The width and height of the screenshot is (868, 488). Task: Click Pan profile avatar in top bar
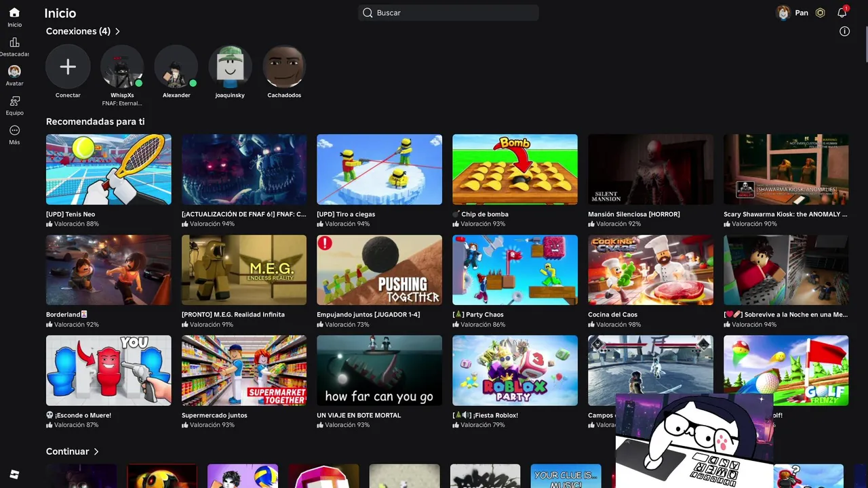[783, 13]
